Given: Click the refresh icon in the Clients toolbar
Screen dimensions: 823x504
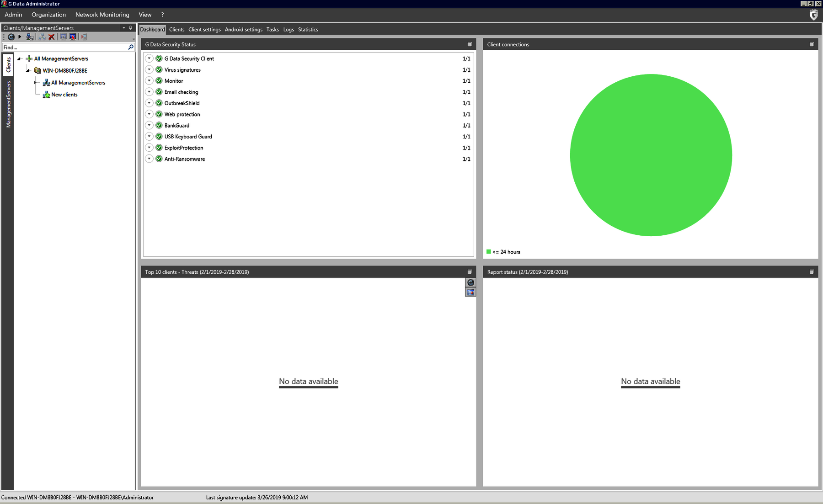Looking at the screenshot, I should [x=11, y=37].
